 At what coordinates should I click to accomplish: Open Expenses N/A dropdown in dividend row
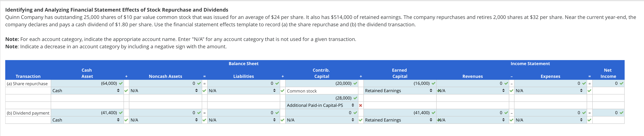click(550, 120)
